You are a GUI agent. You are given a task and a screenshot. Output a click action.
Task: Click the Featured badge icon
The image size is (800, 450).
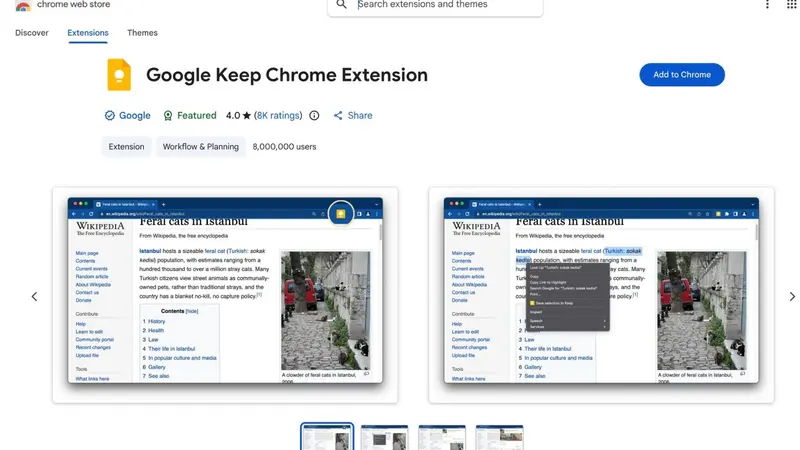(168, 116)
